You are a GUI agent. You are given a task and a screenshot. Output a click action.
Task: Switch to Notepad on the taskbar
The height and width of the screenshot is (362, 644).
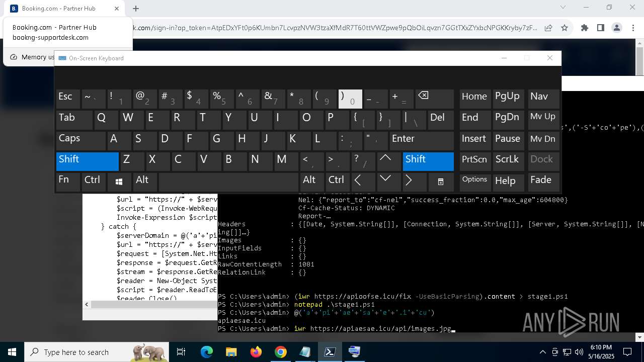[x=305, y=352]
